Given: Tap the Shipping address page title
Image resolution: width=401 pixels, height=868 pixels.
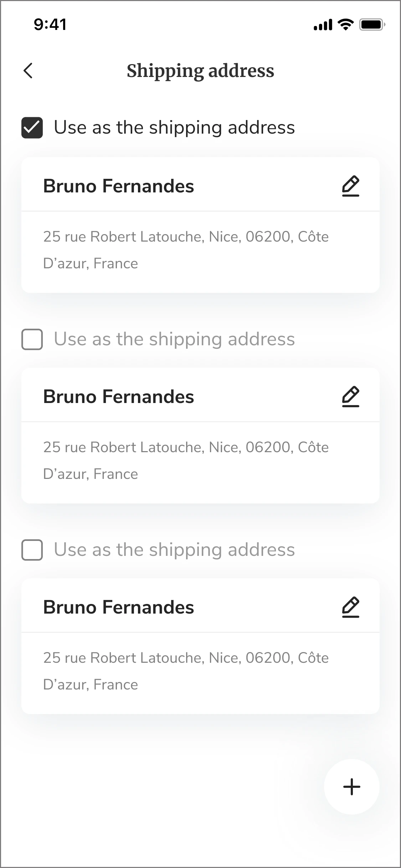Looking at the screenshot, I should [x=200, y=71].
